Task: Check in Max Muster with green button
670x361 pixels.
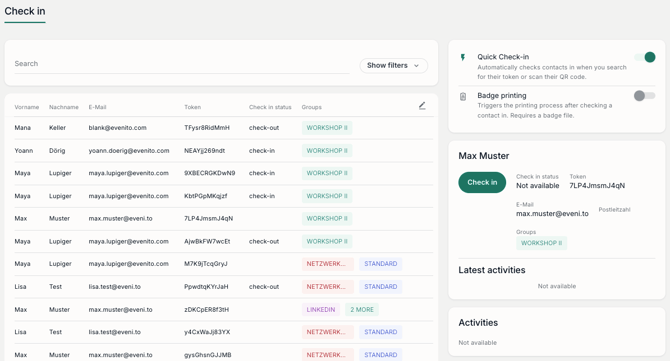Action: pos(482,182)
